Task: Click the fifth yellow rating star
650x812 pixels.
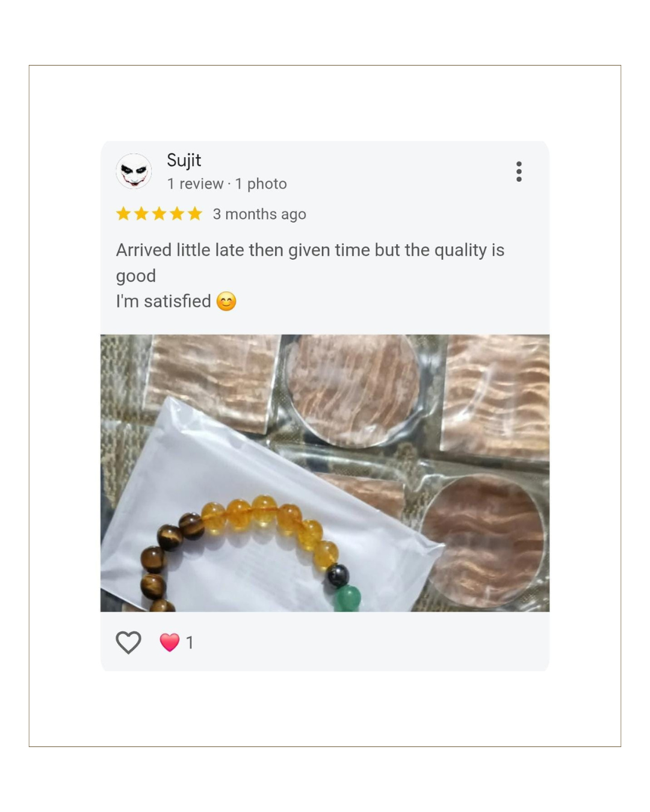Action: [194, 214]
